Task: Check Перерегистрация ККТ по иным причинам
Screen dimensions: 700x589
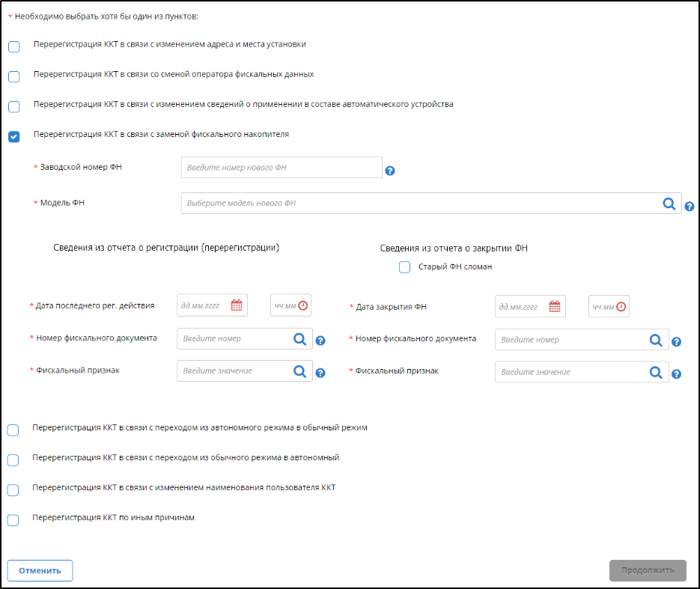Action: 13,520
